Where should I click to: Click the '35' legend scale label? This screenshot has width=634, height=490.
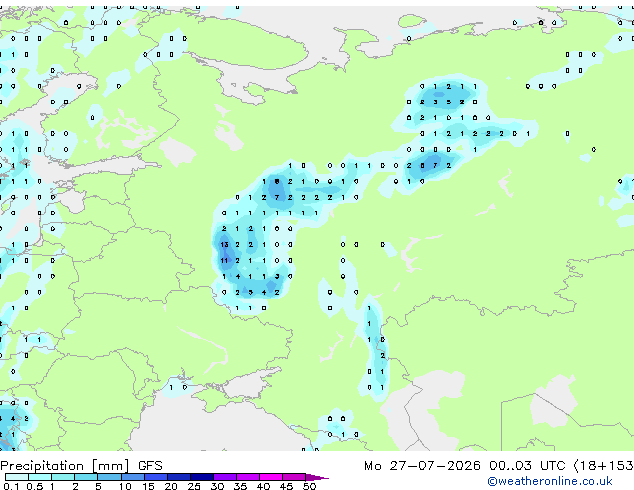(x=240, y=486)
